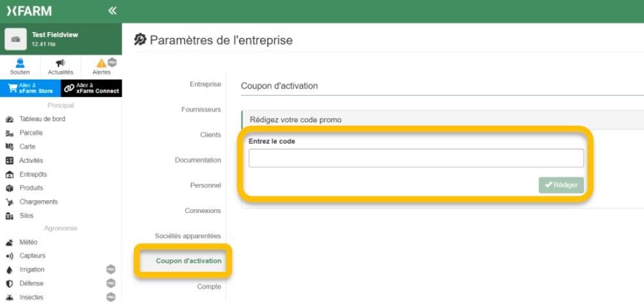Click the Météo weather icon
The image size is (644, 302).
[10, 242]
